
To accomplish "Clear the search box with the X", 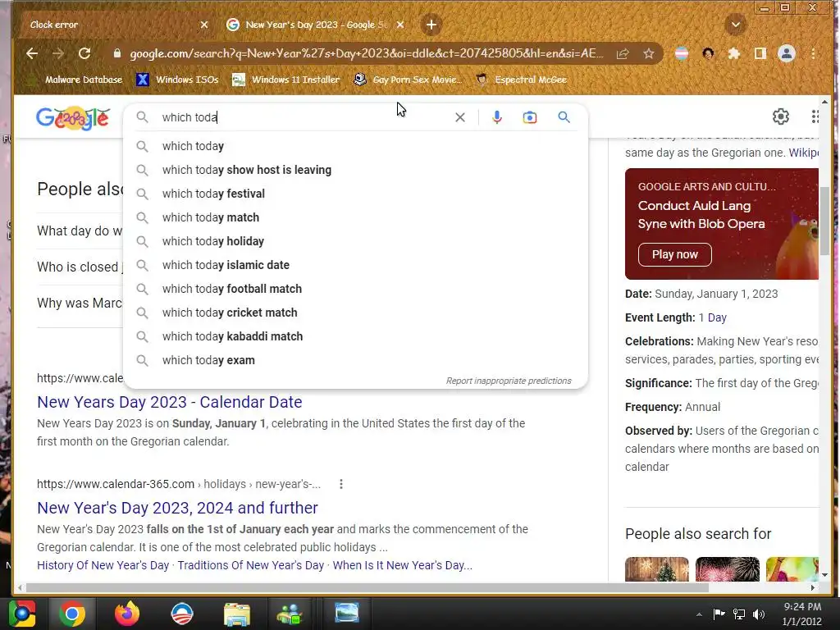I will tap(460, 117).
